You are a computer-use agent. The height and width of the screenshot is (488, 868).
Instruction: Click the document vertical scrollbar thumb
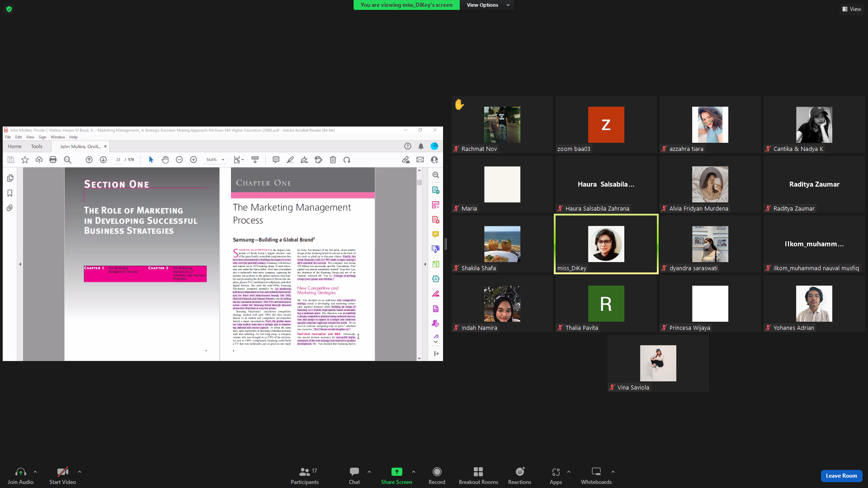419,183
